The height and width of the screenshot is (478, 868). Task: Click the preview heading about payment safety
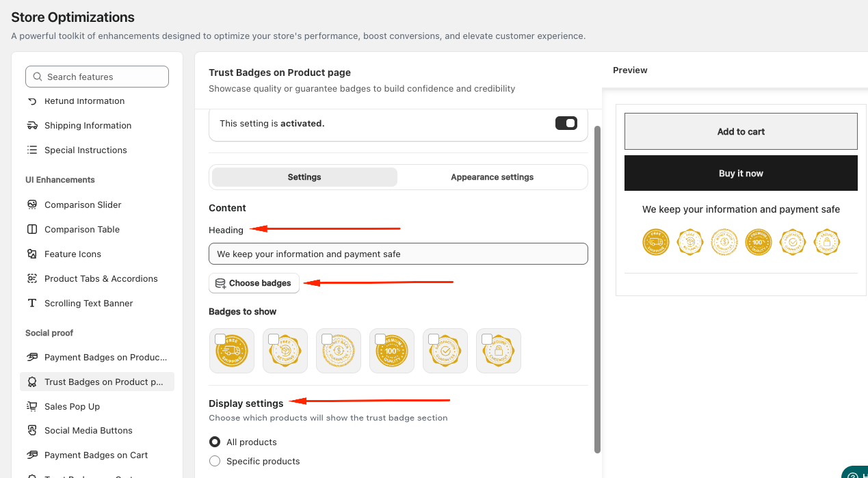tap(741, 209)
